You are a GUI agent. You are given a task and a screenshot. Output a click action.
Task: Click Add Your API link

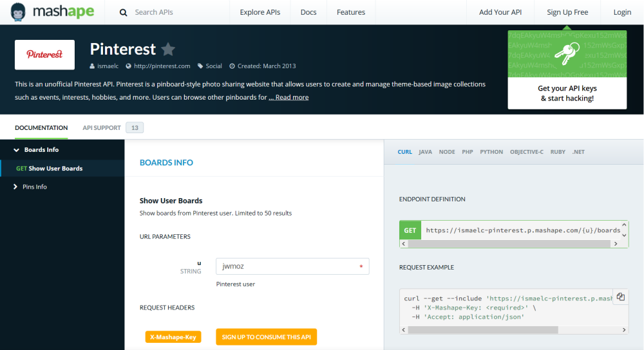coord(500,12)
